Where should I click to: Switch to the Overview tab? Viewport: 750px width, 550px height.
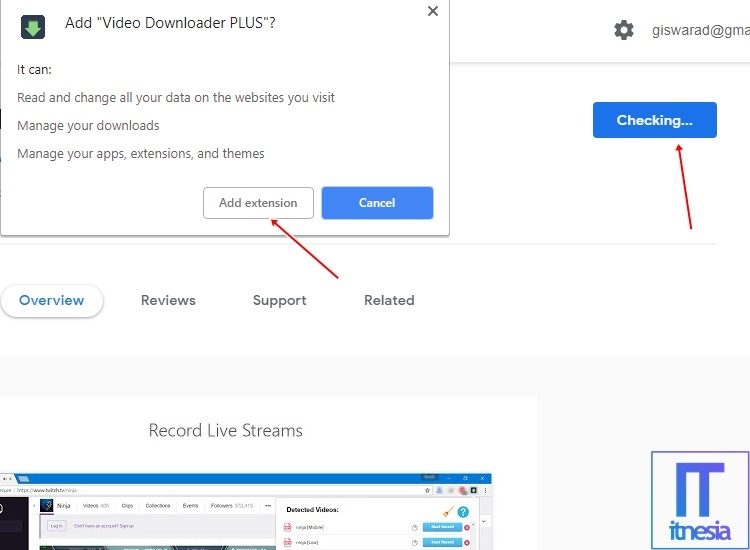tap(52, 300)
